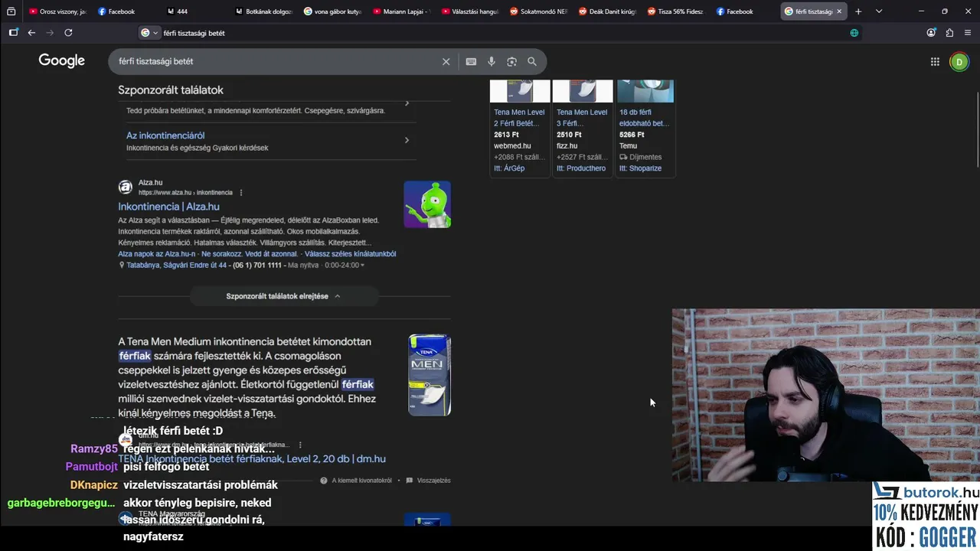Switch to 'vona gábor kutya' Google tab
980x551 pixels.
point(333,11)
